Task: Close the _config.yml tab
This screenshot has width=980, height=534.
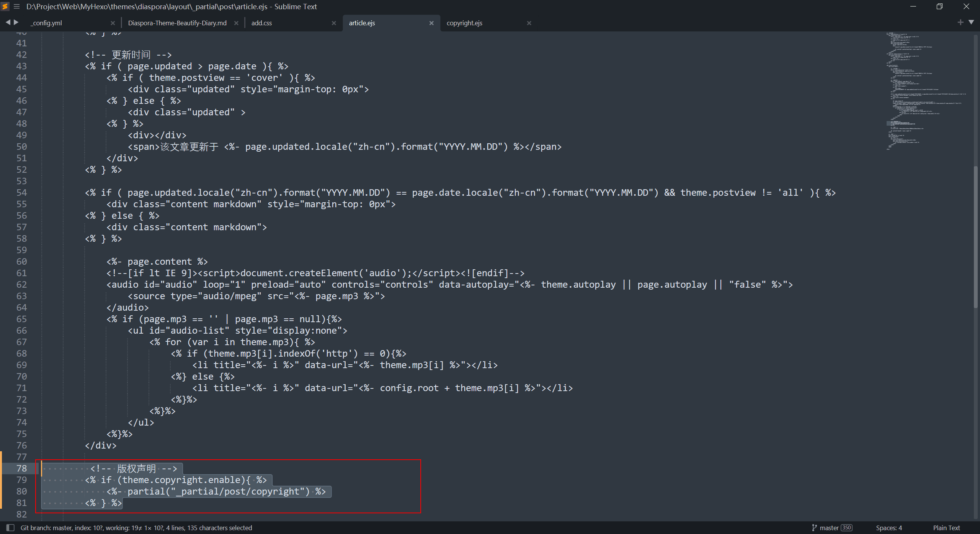Action: (x=113, y=23)
